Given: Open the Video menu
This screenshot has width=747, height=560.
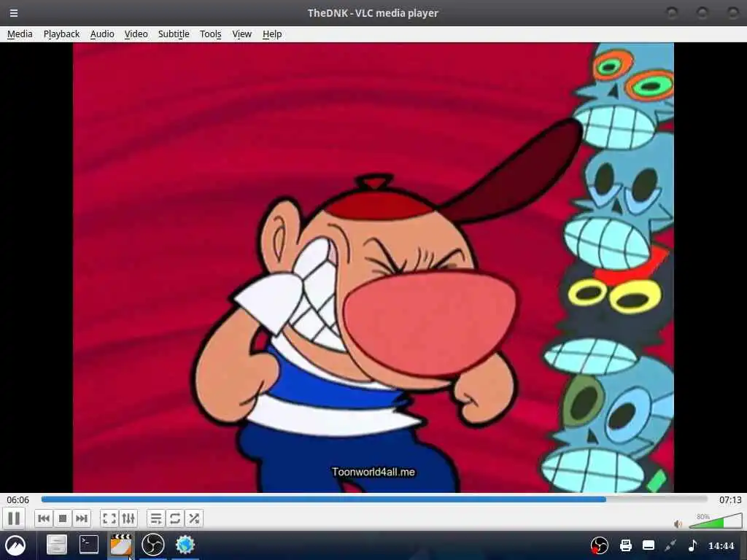Looking at the screenshot, I should [136, 34].
